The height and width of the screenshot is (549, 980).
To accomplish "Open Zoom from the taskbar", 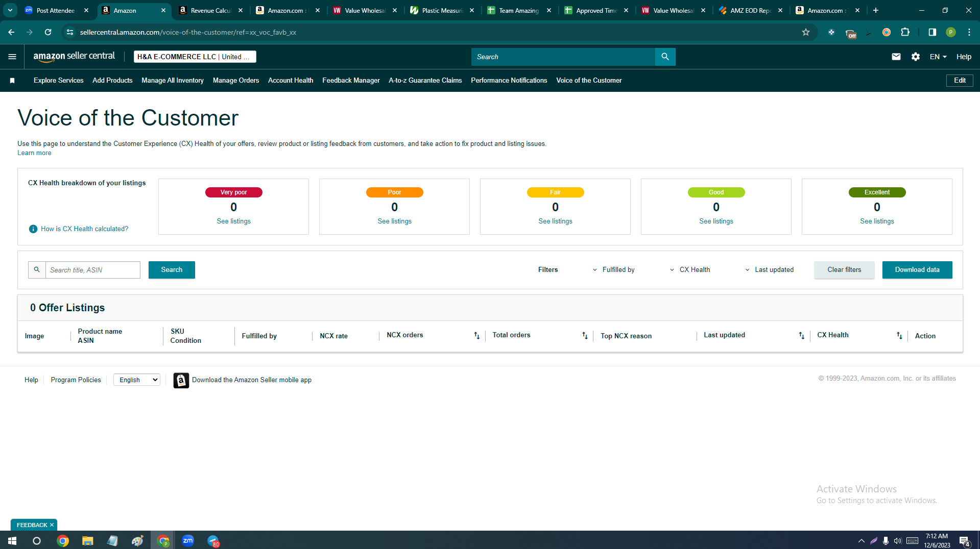I will (188, 541).
